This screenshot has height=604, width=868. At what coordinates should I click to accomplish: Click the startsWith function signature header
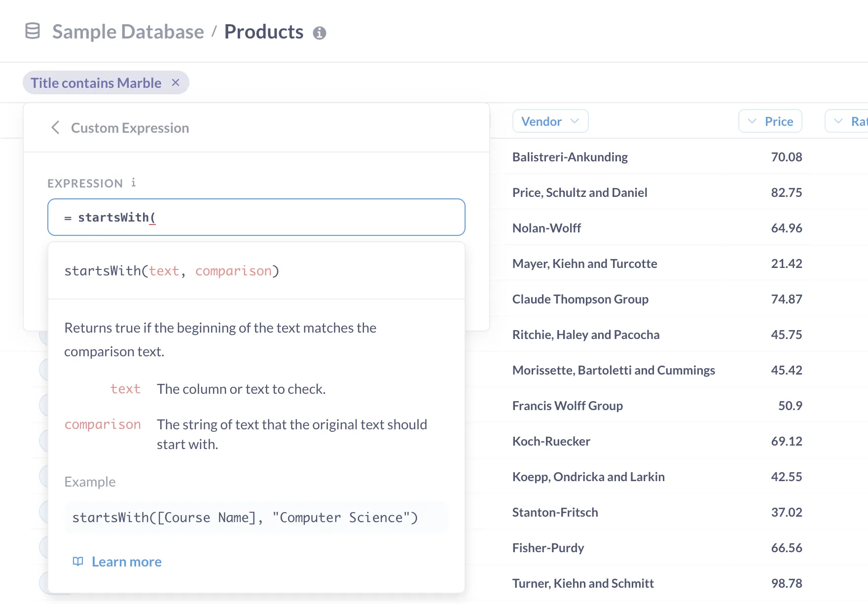tap(172, 271)
